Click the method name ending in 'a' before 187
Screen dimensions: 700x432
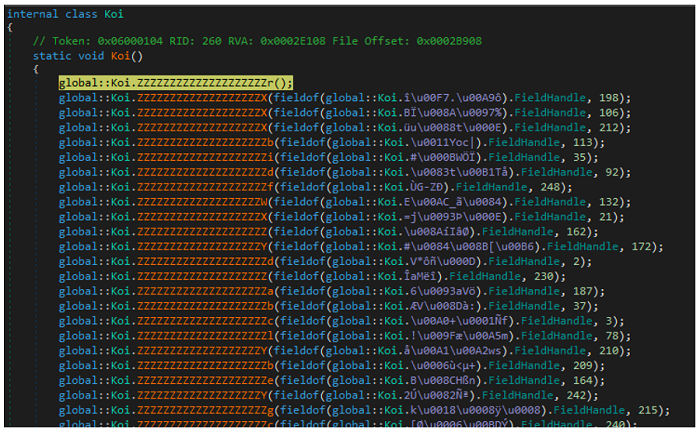205,291
